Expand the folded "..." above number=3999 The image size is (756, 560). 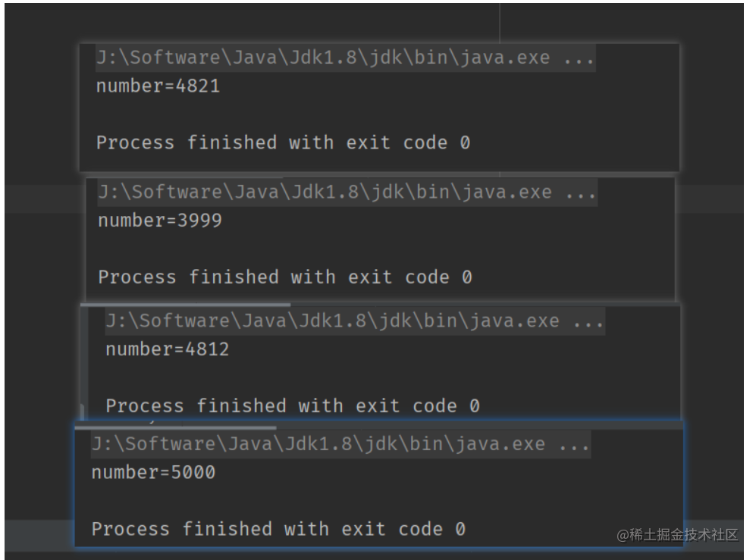pos(581,192)
